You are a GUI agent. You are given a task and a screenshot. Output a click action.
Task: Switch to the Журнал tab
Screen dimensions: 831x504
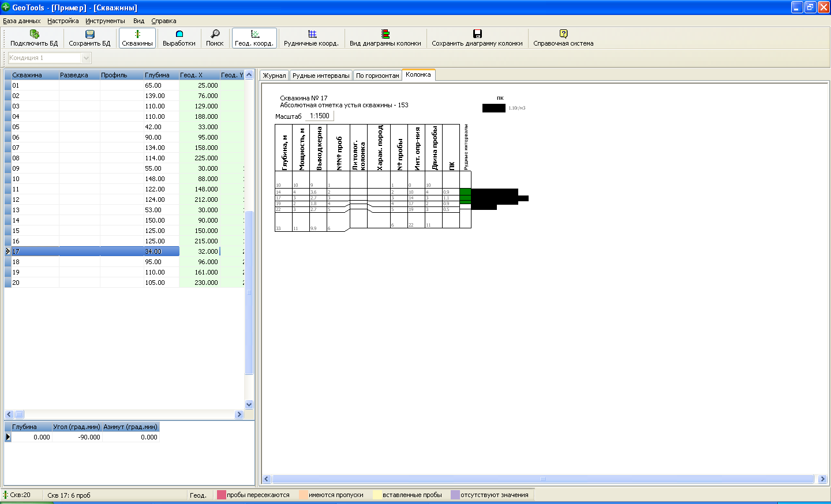pyautogui.click(x=274, y=76)
